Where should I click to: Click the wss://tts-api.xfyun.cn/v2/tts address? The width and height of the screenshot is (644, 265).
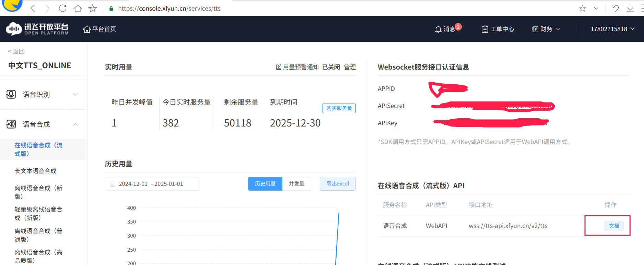[508, 226]
